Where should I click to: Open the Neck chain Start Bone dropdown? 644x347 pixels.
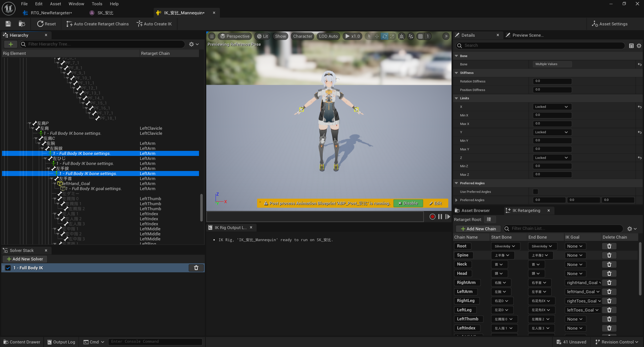pyautogui.click(x=499, y=264)
